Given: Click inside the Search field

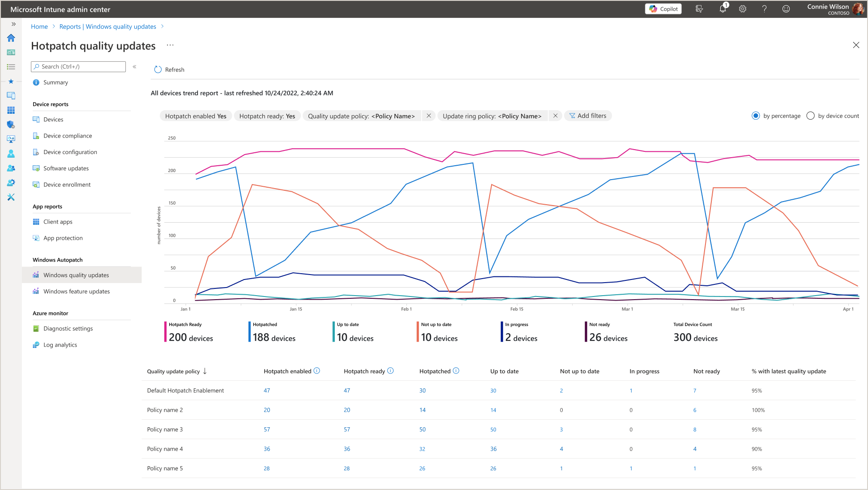Looking at the screenshot, I should click(x=78, y=66).
